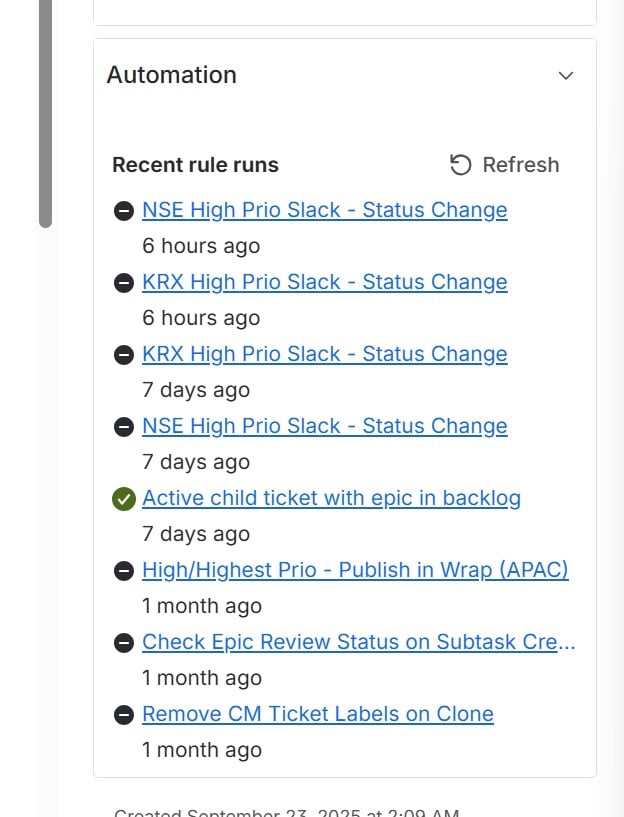Image resolution: width=624 pixels, height=817 pixels.
Task: Click status icon beside Remove CM Ticket Labels
Action: pyautogui.click(x=123, y=715)
